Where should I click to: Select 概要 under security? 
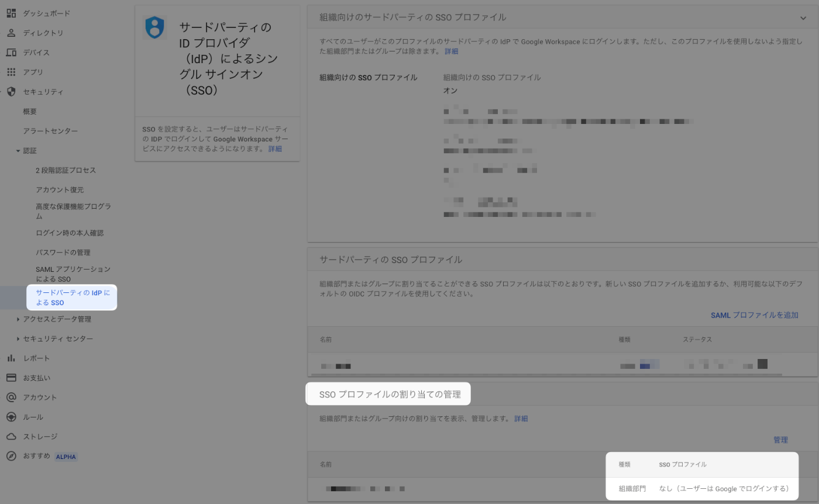(x=30, y=112)
